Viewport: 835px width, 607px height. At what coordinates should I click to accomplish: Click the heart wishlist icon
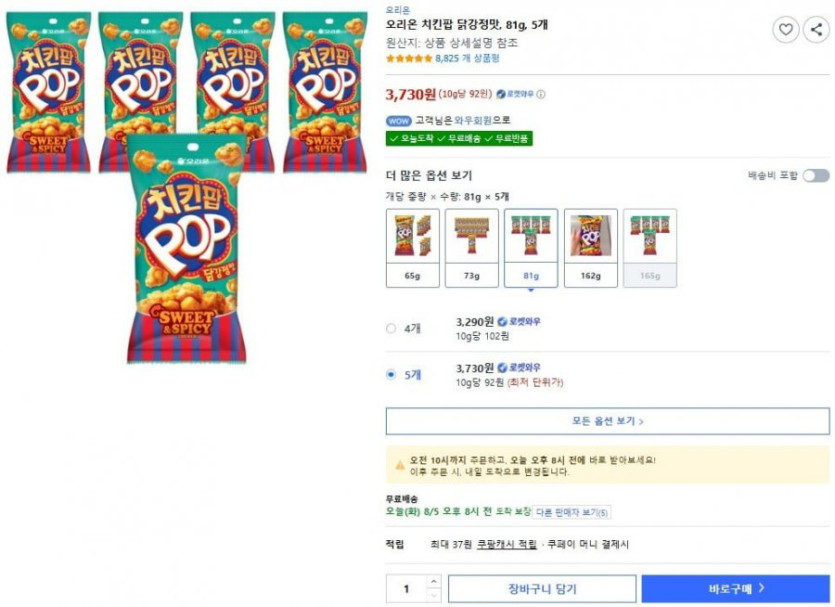[x=786, y=30]
